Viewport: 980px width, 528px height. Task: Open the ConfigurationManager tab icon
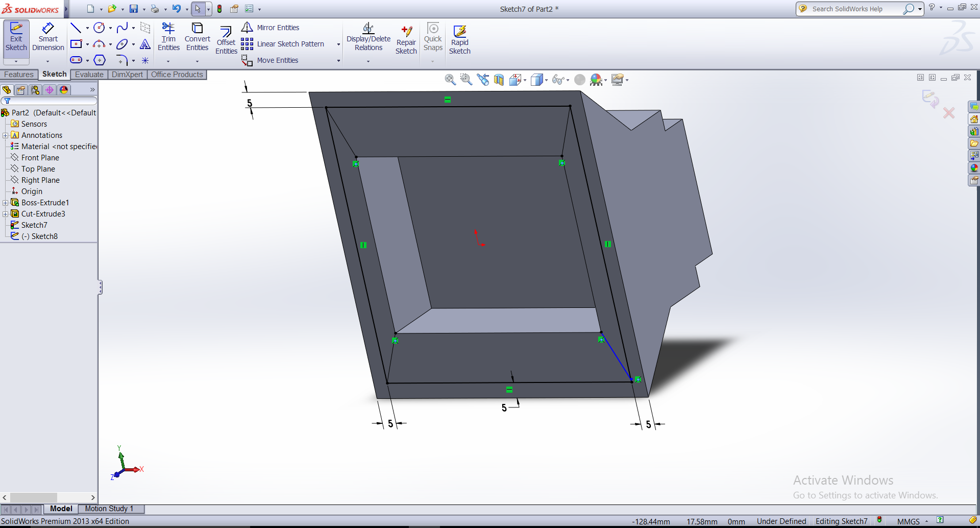click(x=35, y=90)
